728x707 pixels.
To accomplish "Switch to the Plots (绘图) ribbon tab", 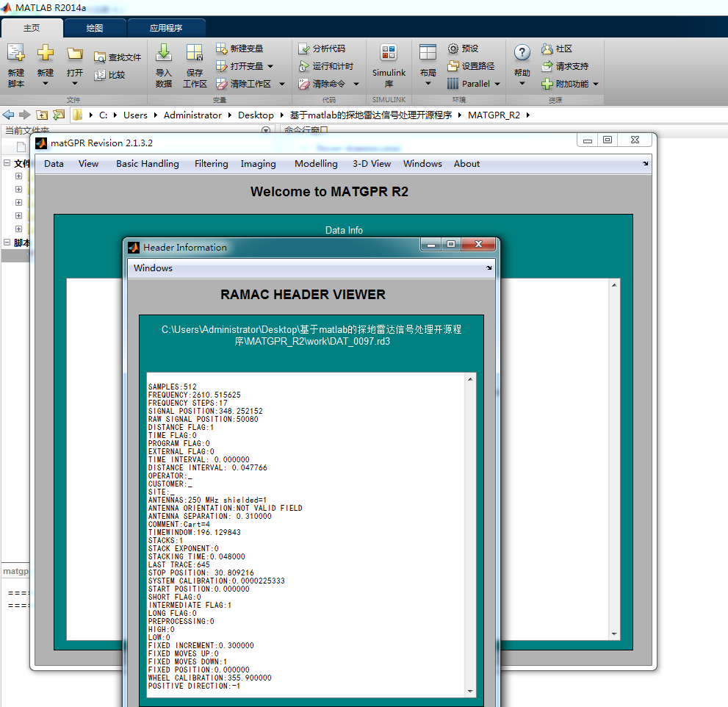I will coord(95,28).
